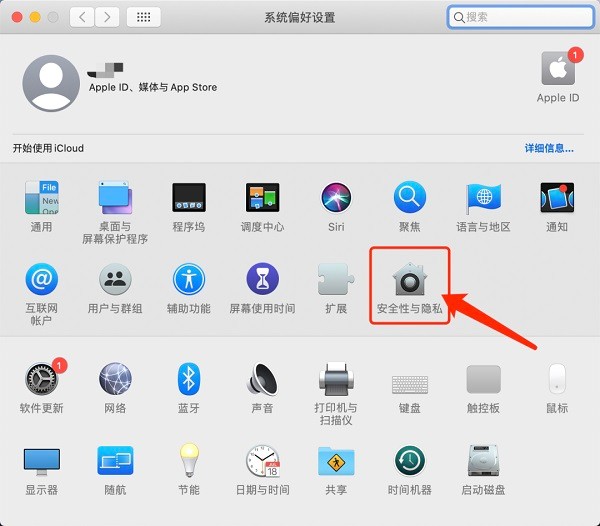Image resolution: width=600 pixels, height=526 pixels.
Task: Click the 详细信息 iCloud link
Action: point(549,148)
